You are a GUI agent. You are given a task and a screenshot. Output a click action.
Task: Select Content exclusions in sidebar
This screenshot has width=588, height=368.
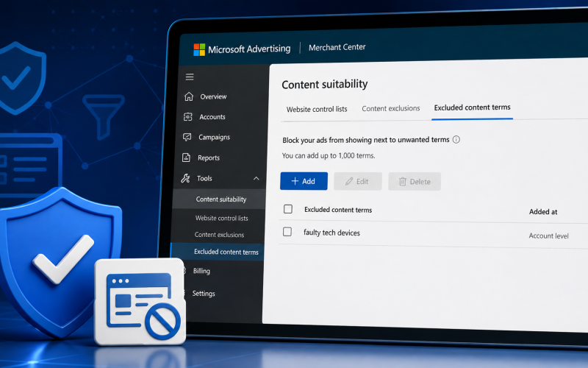(x=219, y=235)
